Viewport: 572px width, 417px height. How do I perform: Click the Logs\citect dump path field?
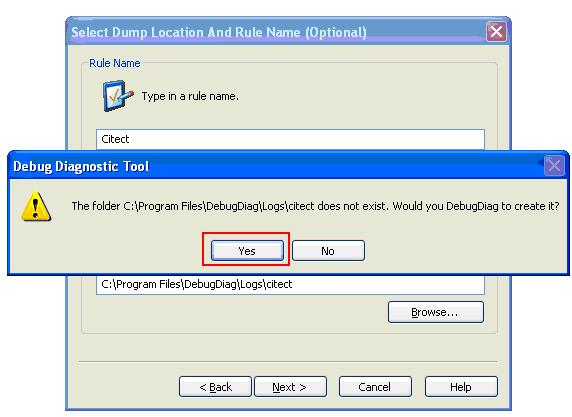(x=290, y=285)
